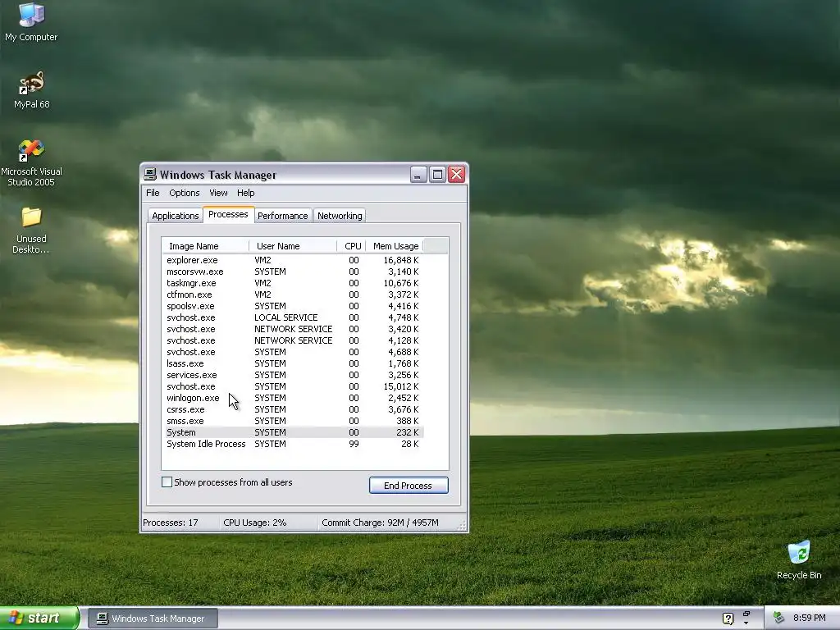The width and height of the screenshot is (840, 630).
Task: Click the 8:59 PM taskbar clock
Action: coord(810,619)
